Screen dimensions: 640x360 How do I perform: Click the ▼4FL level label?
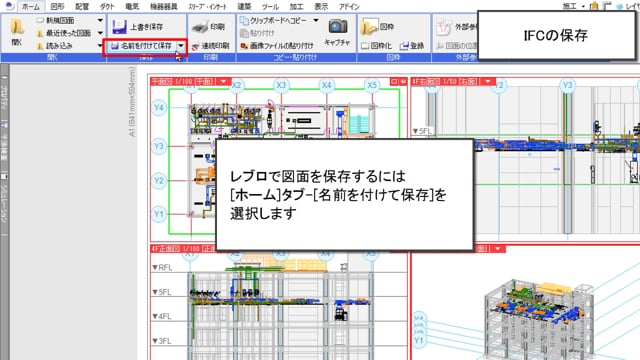[x=162, y=316]
